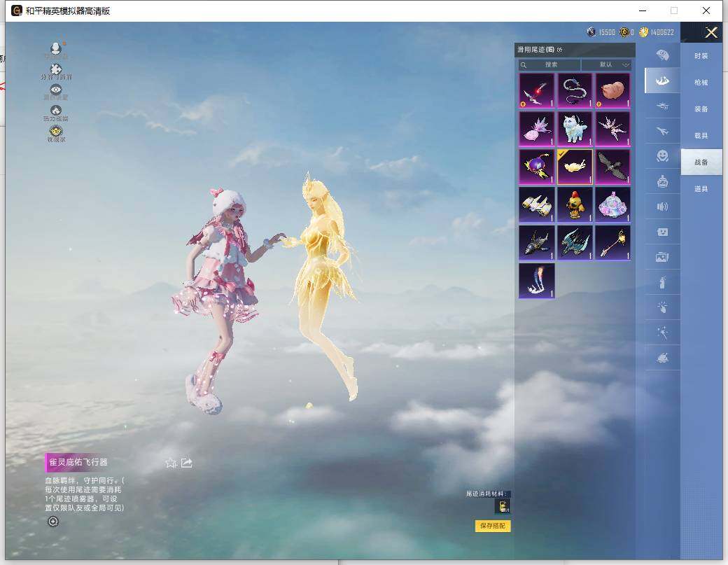Select the golden staff trail item
Viewport: 728px width, 565px height.
[x=613, y=243]
